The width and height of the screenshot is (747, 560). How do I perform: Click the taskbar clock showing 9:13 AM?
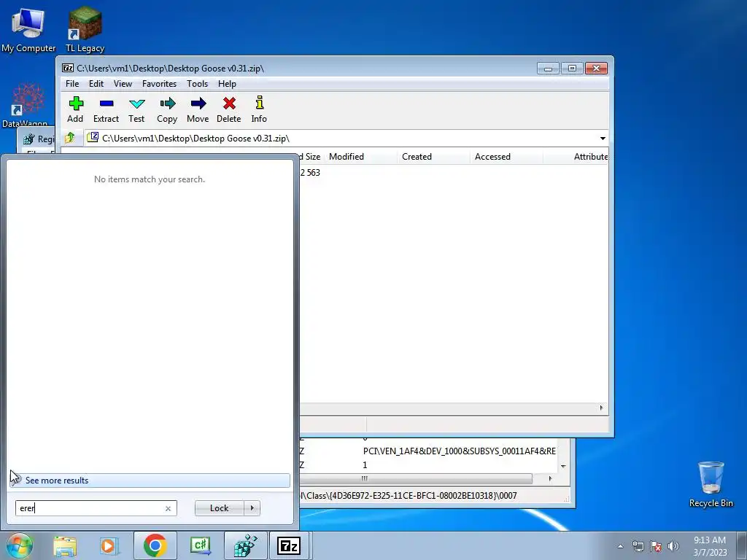(x=709, y=546)
